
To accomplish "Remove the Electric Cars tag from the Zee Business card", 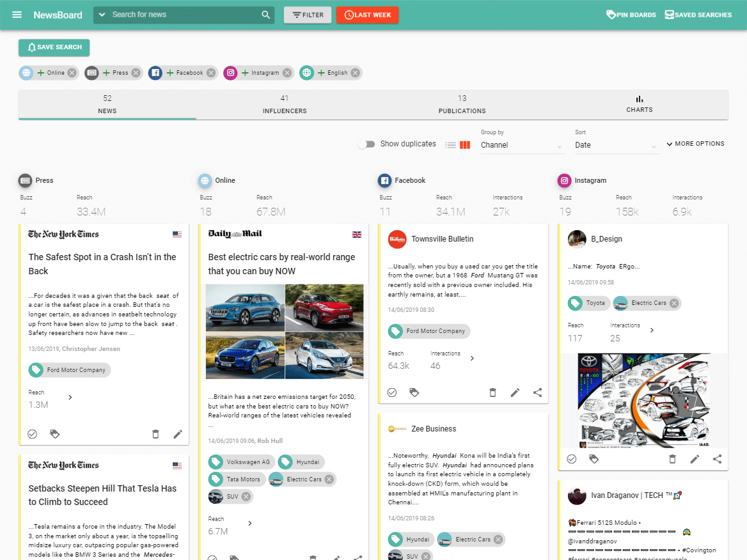I will [x=496, y=539].
